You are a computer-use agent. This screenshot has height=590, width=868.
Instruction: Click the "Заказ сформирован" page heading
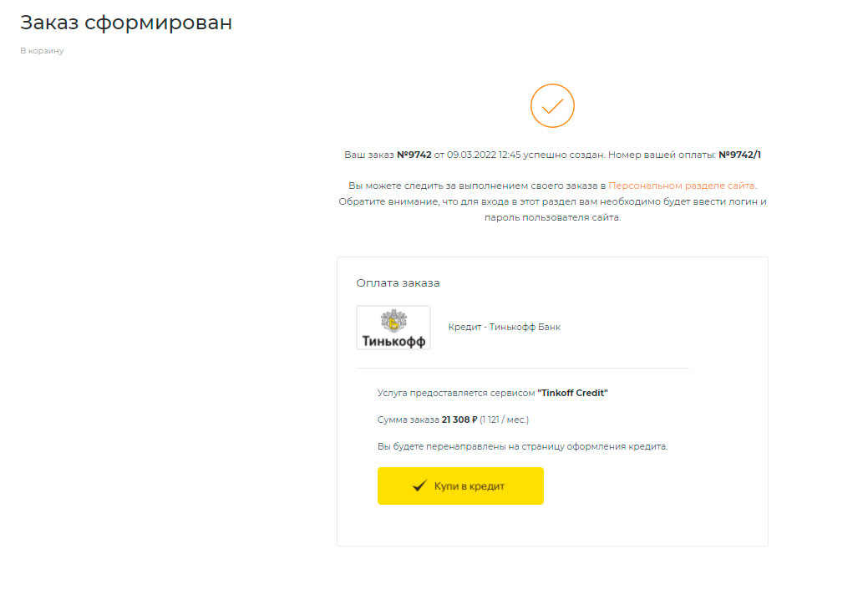pyautogui.click(x=126, y=23)
